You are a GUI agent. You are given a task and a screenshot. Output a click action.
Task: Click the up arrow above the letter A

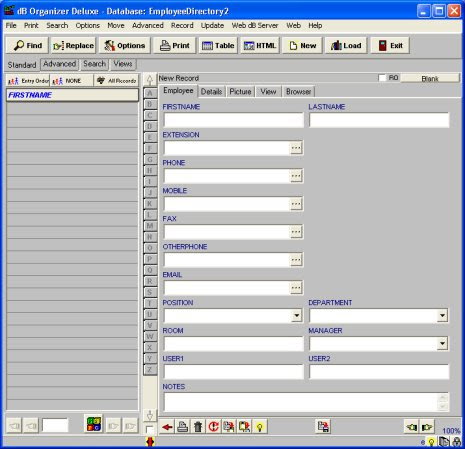[150, 80]
